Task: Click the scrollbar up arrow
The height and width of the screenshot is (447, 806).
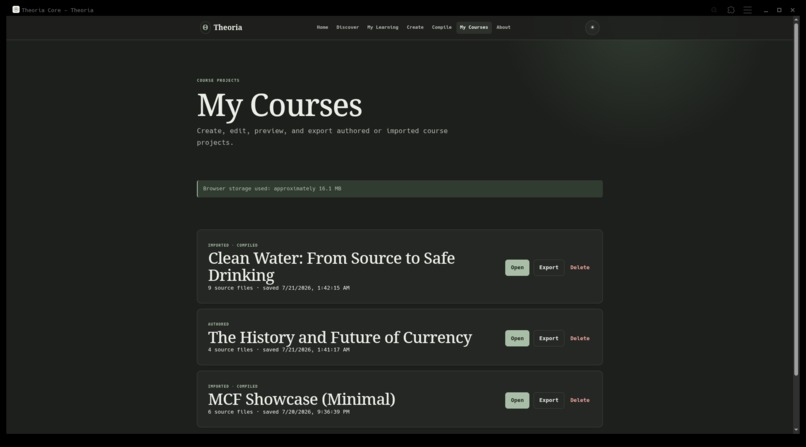Action: point(796,19)
